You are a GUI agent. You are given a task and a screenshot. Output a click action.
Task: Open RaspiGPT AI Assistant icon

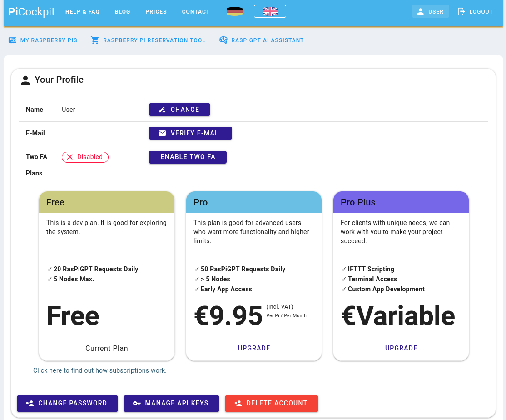[x=223, y=40]
